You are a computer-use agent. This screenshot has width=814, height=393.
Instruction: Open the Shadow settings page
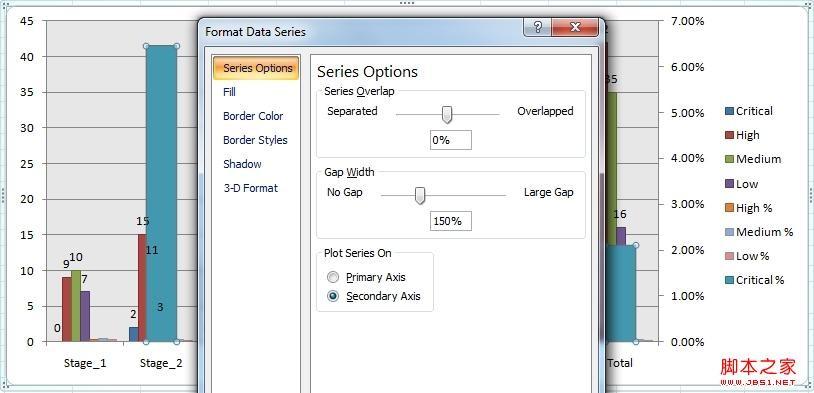242,164
